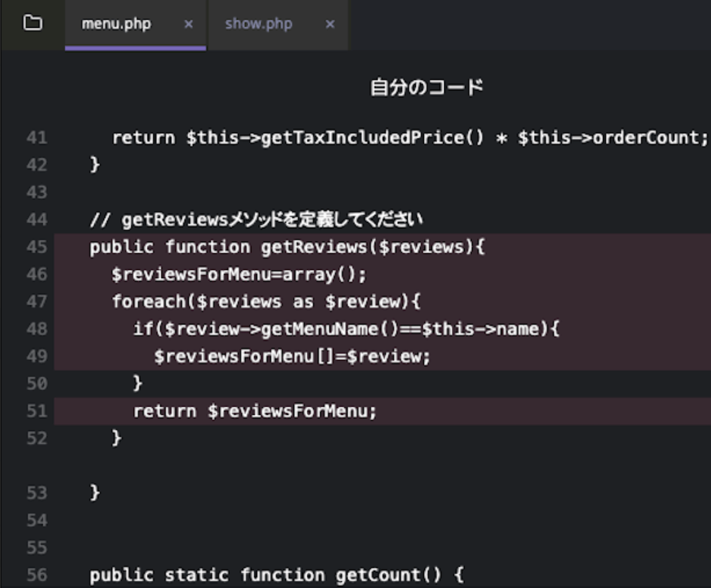Click line number 41 in the gutter
Viewport: 711px width, 588px height.
click(37, 138)
